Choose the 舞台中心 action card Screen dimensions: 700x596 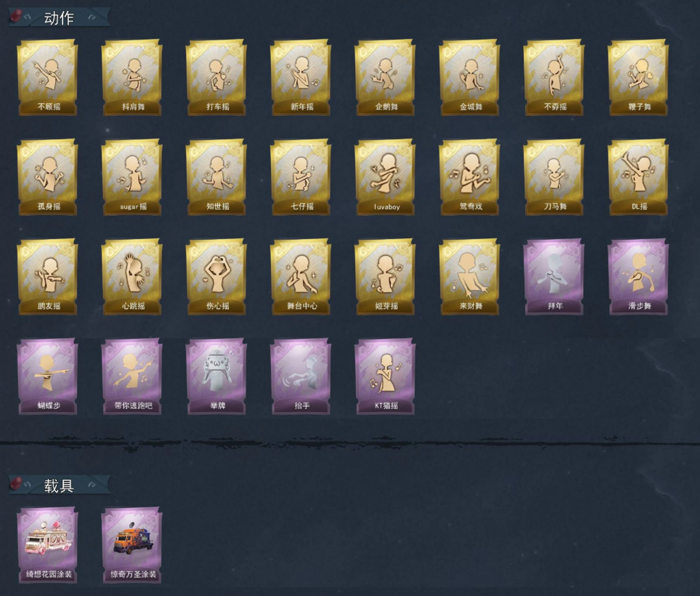301,277
